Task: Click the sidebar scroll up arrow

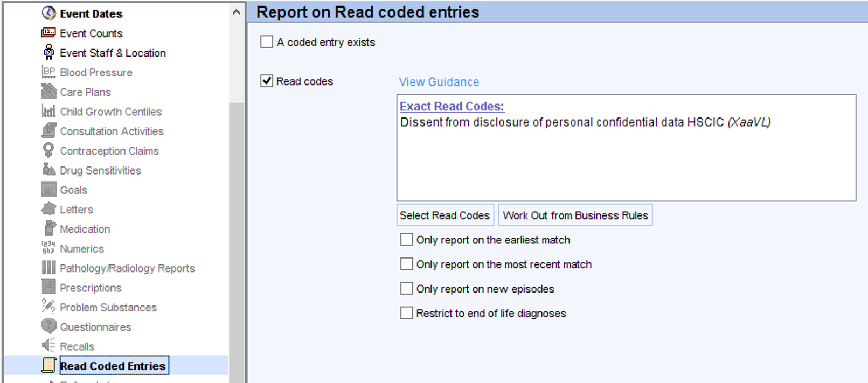Action: click(236, 12)
